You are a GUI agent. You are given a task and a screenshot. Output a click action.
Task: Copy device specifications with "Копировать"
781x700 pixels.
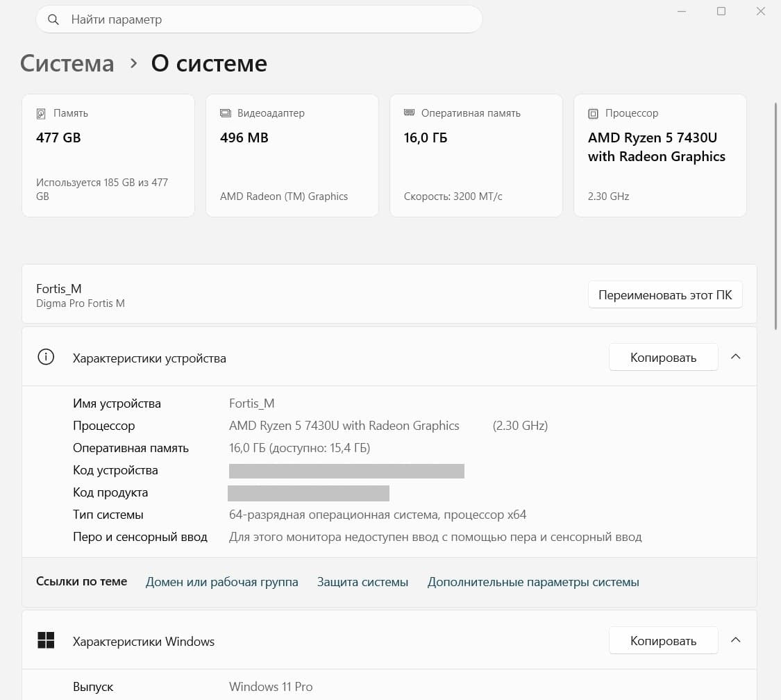click(664, 357)
